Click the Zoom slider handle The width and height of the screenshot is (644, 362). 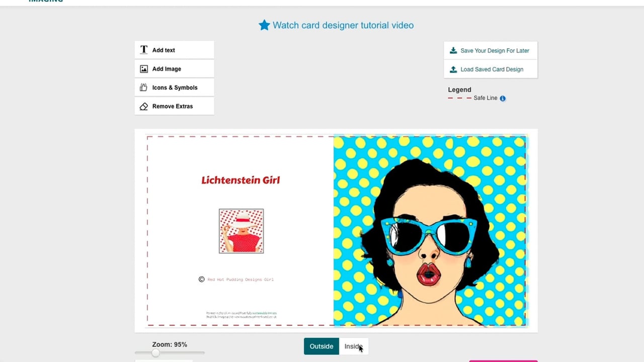point(155,353)
